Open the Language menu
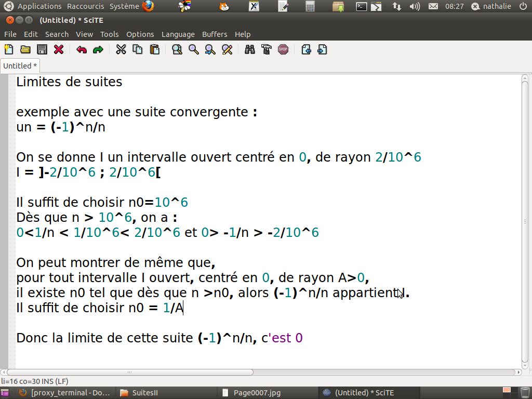 click(178, 34)
